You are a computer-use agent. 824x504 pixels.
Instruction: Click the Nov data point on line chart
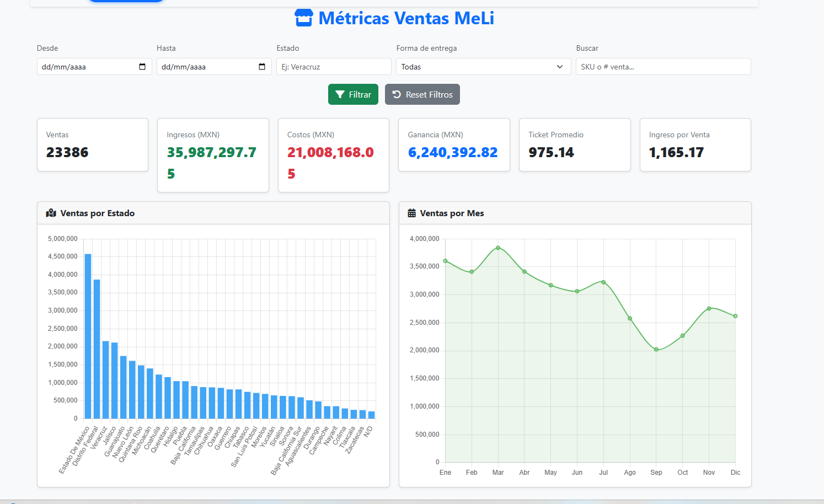[x=709, y=308]
